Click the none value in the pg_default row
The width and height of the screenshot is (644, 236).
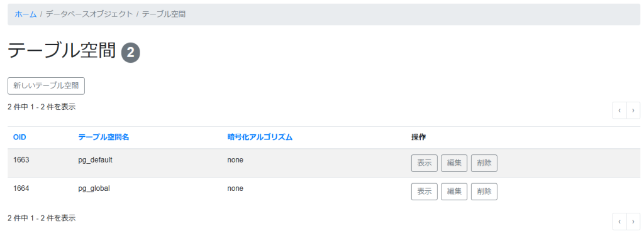click(x=235, y=160)
